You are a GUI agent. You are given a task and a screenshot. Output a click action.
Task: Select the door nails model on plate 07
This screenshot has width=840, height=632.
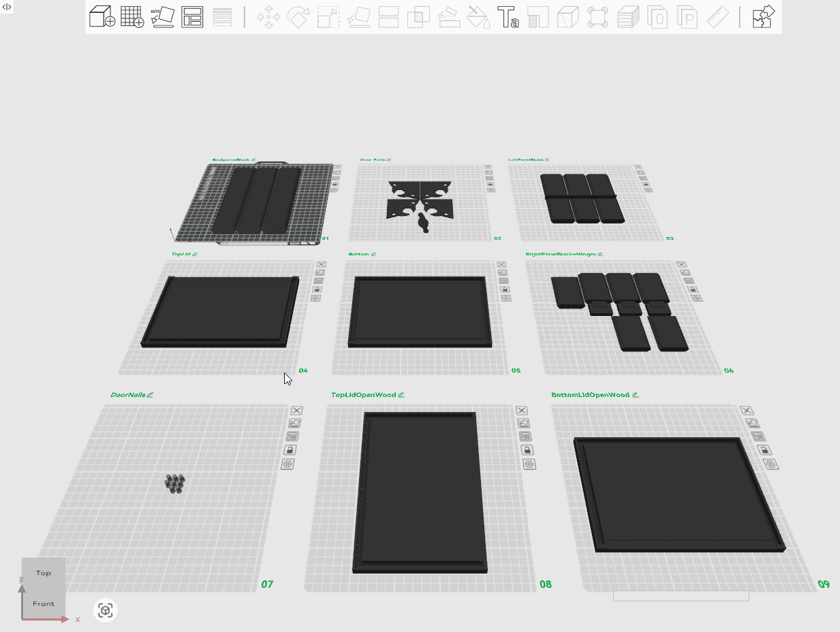click(x=176, y=483)
